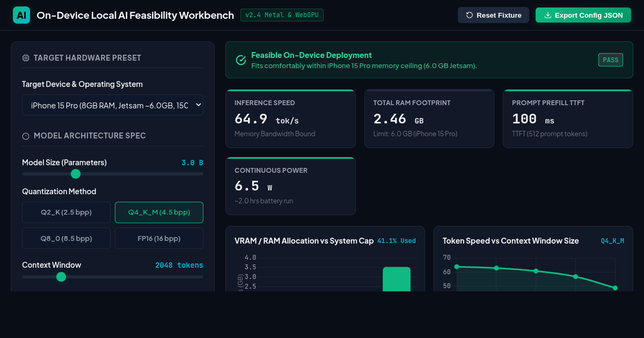Click the 41.1% Used label

click(397, 241)
